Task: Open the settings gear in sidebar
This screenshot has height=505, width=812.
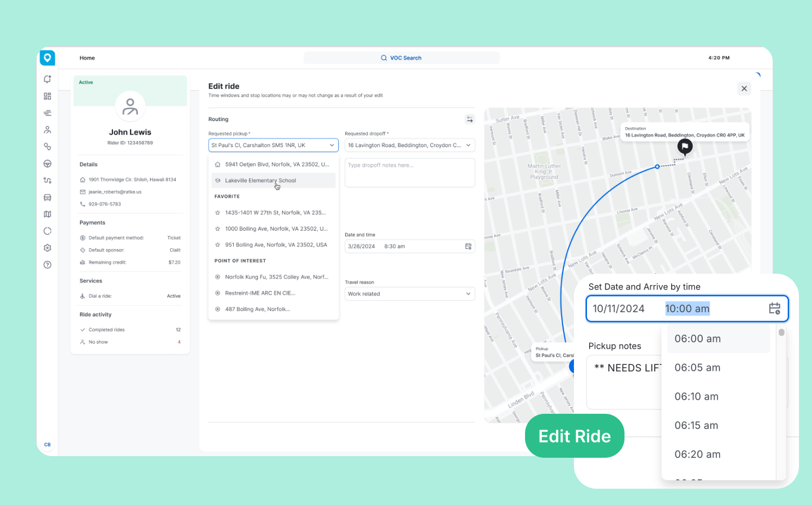Action: pyautogui.click(x=47, y=248)
